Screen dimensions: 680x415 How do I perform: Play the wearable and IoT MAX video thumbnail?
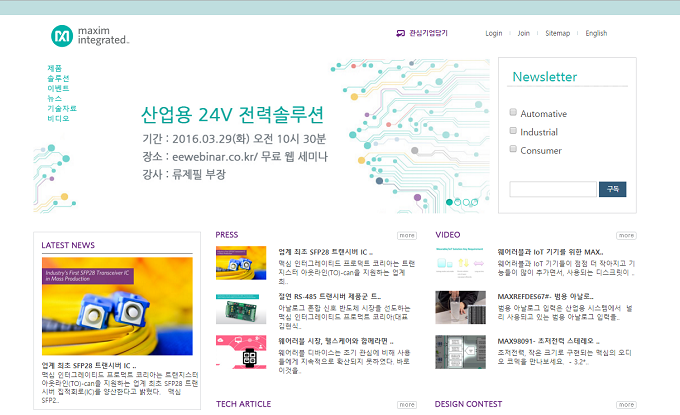(x=461, y=262)
